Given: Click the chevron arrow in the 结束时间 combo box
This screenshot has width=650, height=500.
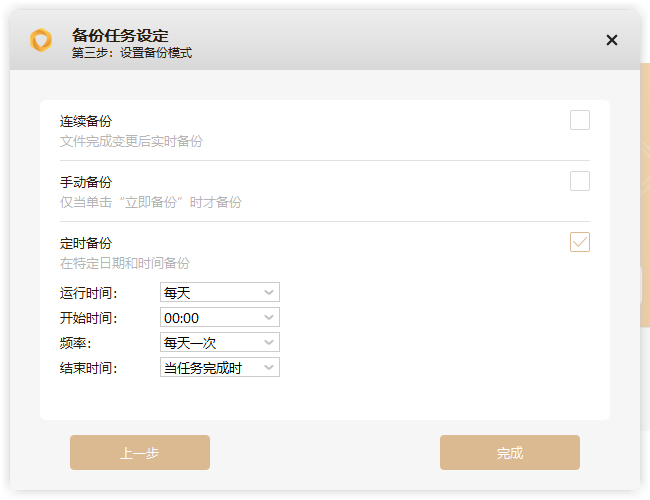Looking at the screenshot, I should [x=269, y=368].
